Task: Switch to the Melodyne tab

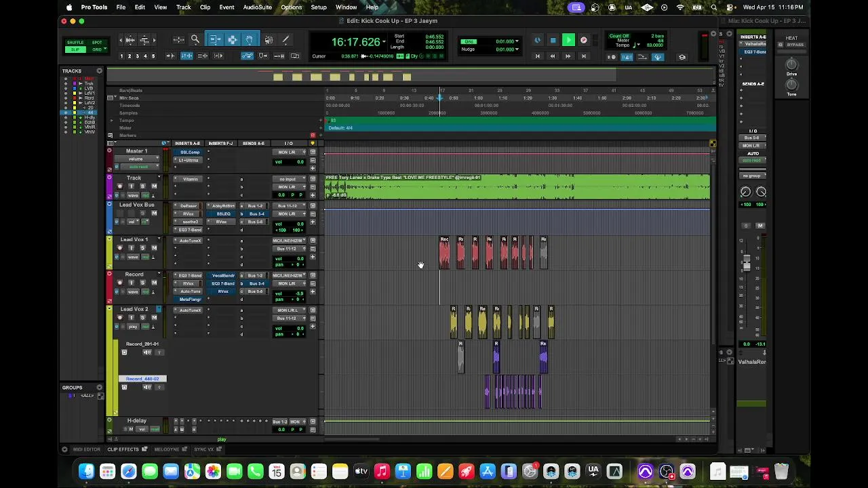Action: (x=166, y=449)
